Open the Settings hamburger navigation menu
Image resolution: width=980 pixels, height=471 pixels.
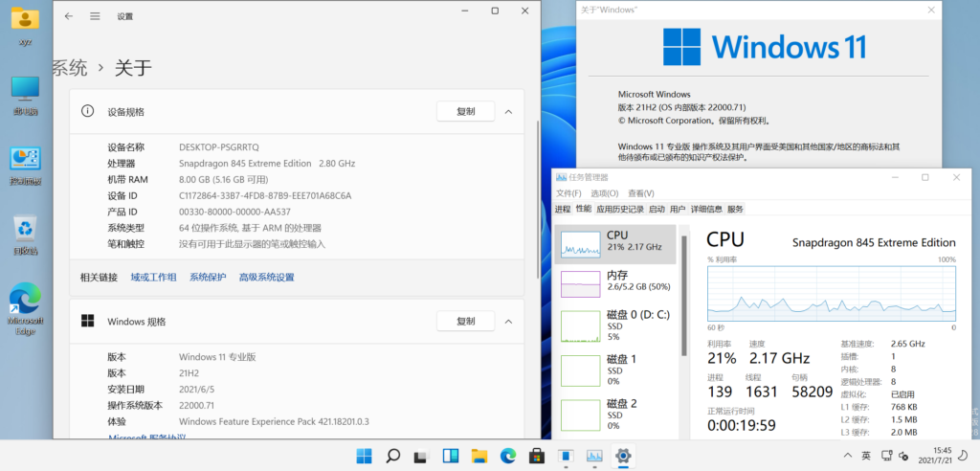pos(95,16)
